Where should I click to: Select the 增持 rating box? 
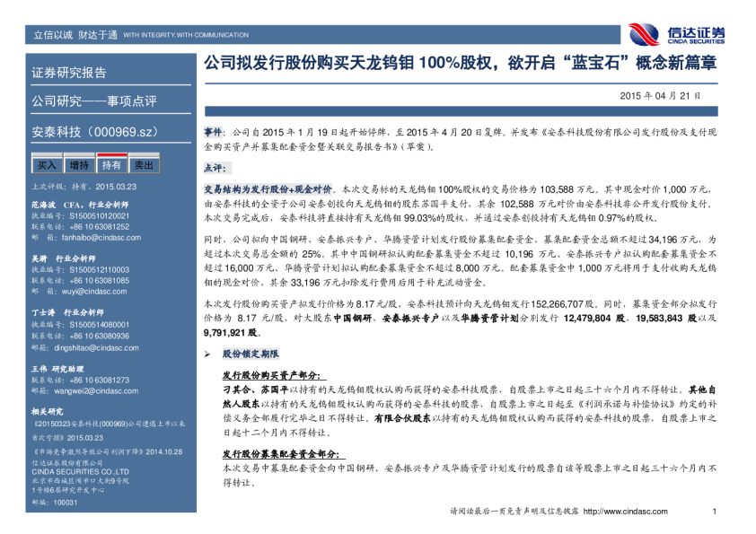[x=79, y=165]
